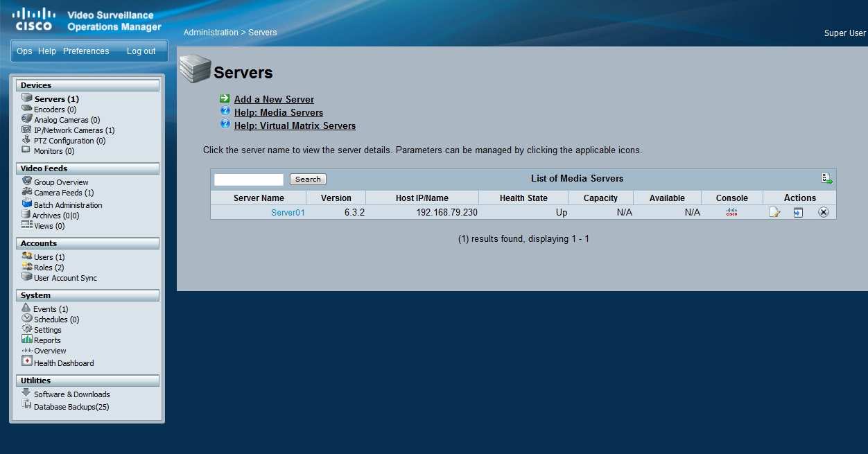Open Server01 details link
This screenshot has width=868, height=454.
coord(288,213)
